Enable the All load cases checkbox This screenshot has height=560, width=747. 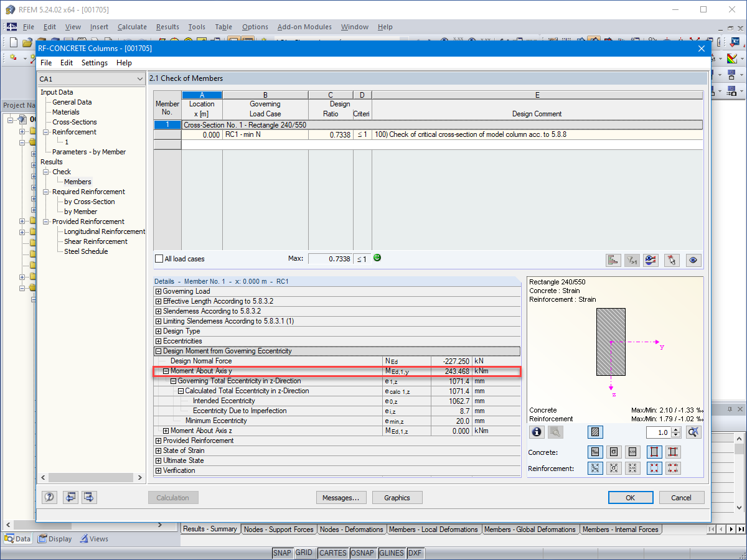(159, 259)
